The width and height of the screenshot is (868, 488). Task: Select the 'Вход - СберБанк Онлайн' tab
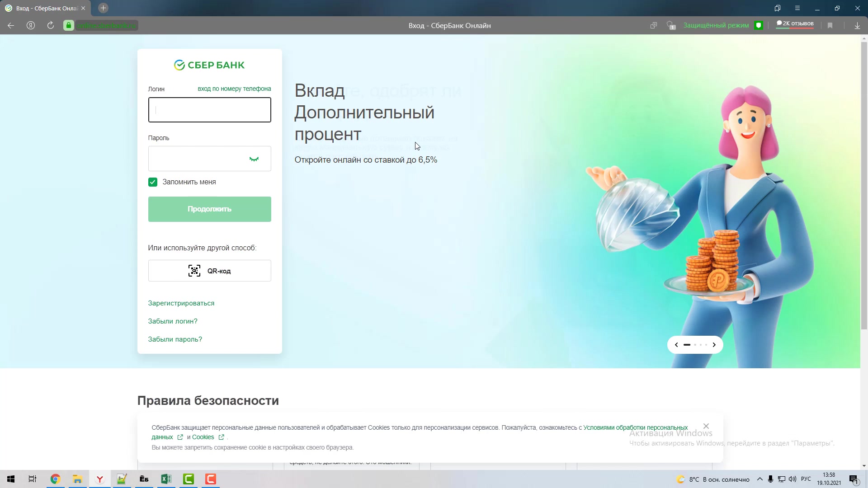click(45, 8)
